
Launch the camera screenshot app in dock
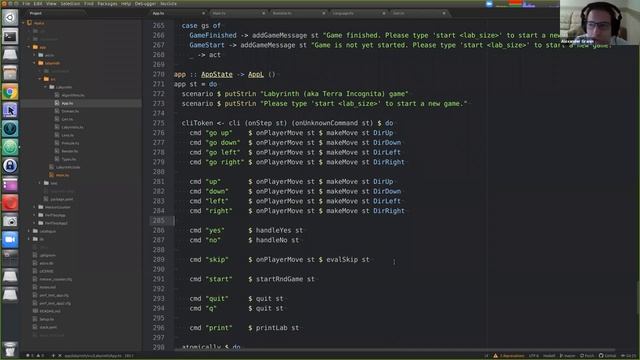(10, 221)
